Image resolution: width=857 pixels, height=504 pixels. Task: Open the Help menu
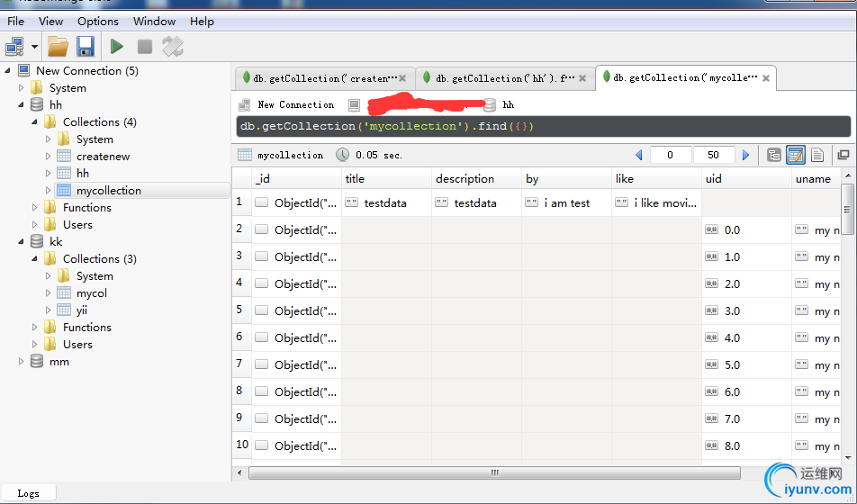tap(202, 22)
